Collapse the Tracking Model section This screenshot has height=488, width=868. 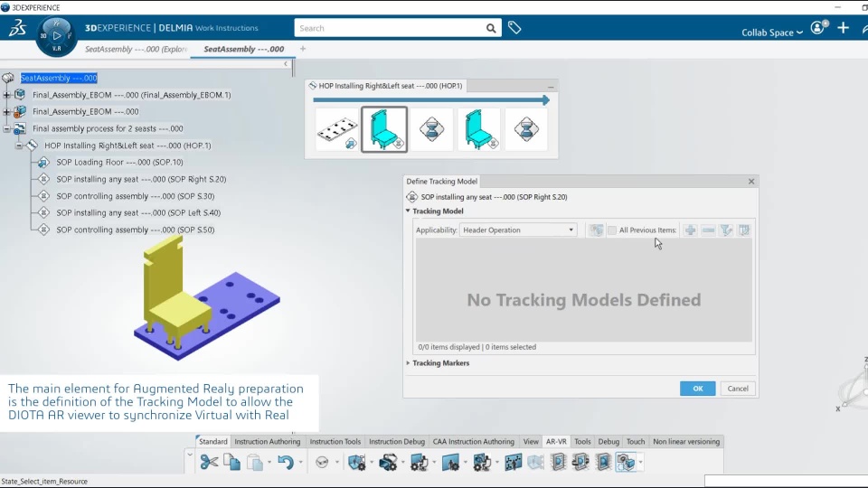pyautogui.click(x=408, y=211)
